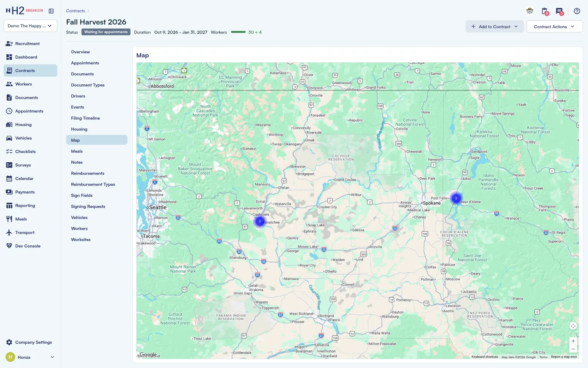Click the Contracts breadcrumb link

(x=75, y=11)
